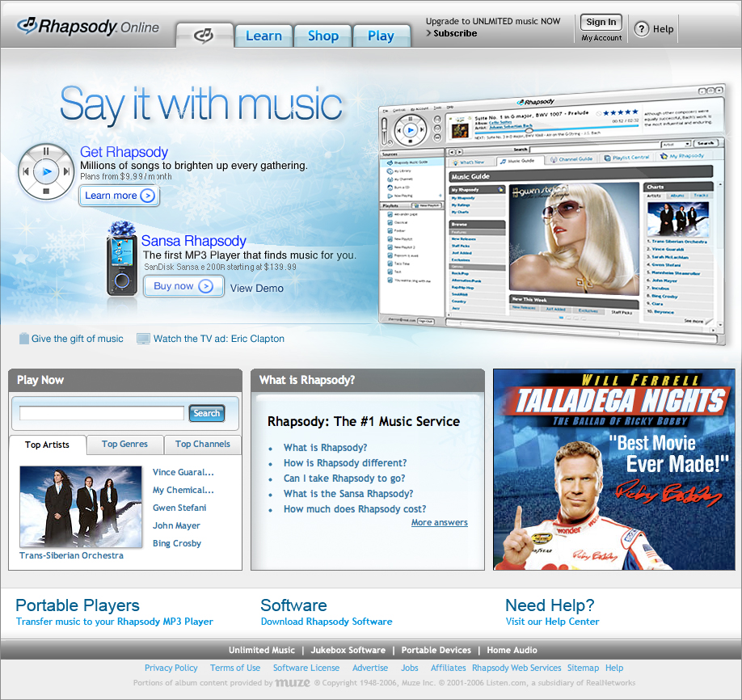This screenshot has width=742, height=700.
Task: Click the More answers link
Action: click(x=439, y=522)
